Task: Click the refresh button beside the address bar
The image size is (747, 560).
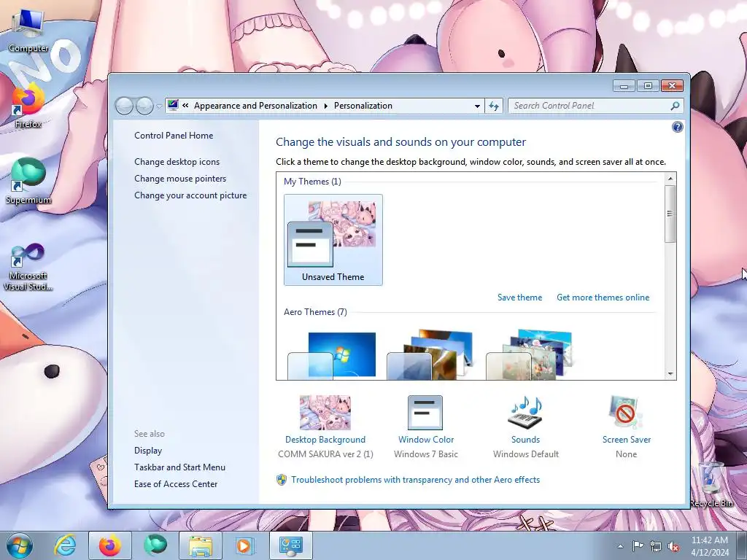Action: coord(494,106)
